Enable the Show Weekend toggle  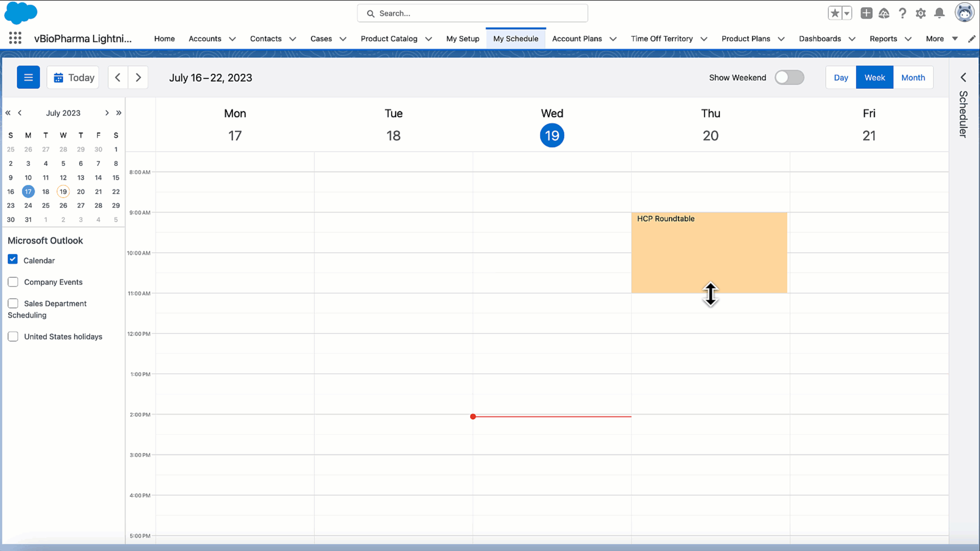789,78
